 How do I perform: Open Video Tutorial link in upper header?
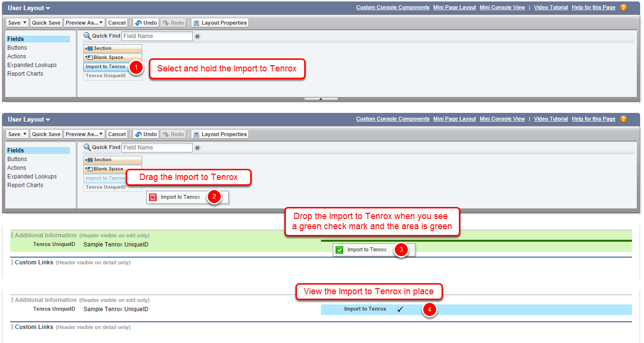click(x=551, y=8)
